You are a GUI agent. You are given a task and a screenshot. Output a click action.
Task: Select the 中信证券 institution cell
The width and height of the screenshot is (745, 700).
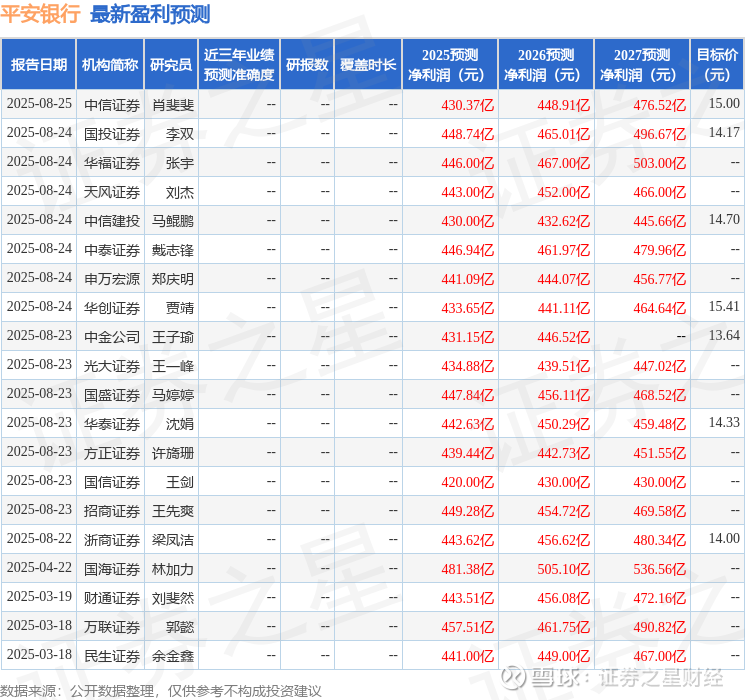(x=112, y=105)
